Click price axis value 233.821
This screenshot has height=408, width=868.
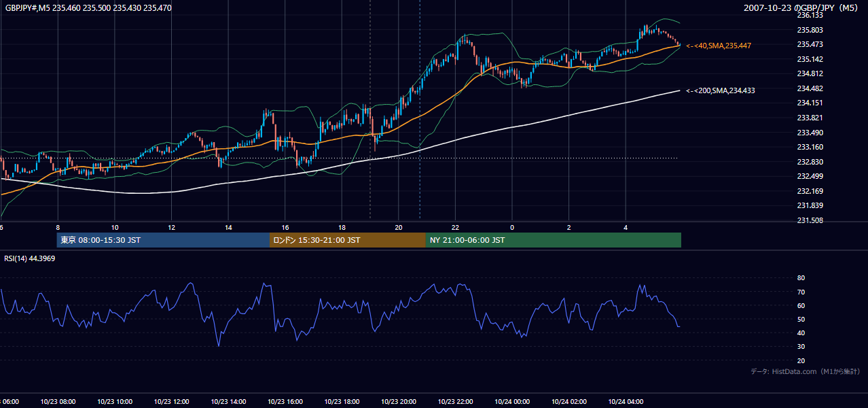click(810, 118)
